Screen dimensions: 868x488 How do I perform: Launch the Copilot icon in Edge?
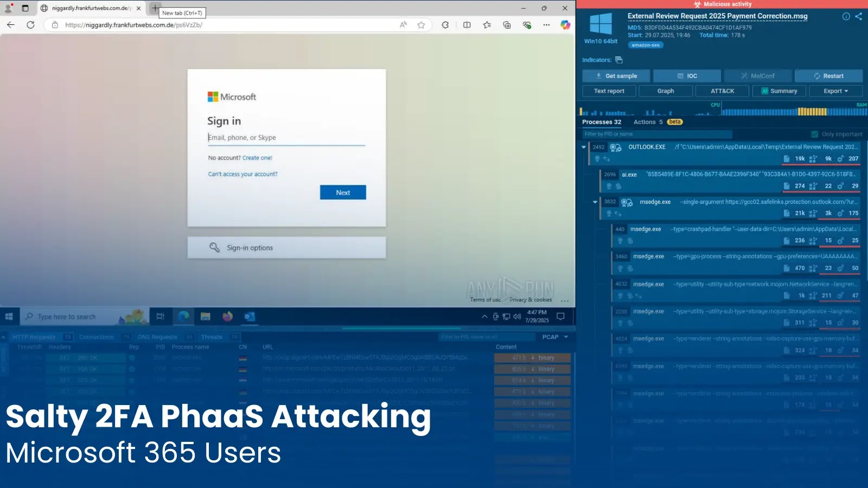point(565,25)
